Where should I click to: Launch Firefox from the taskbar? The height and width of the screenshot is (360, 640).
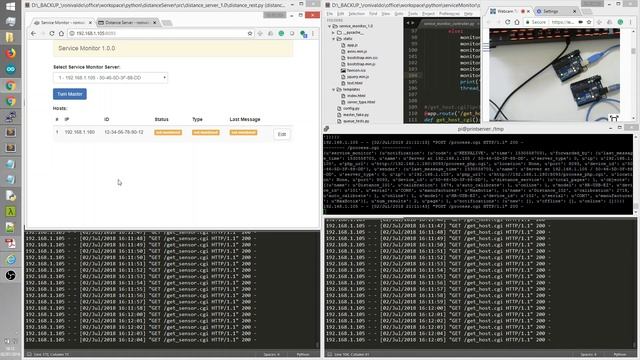(x=11, y=53)
